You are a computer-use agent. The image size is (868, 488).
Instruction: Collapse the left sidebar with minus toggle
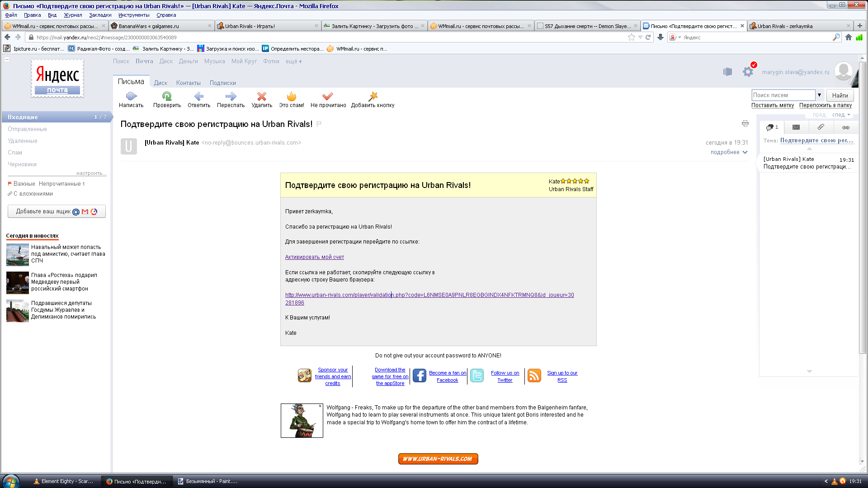pos(7,59)
